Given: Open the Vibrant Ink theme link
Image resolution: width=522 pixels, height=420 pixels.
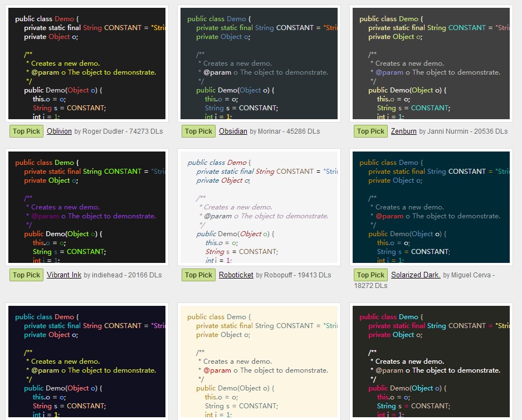Looking at the screenshot, I should coord(64,275).
